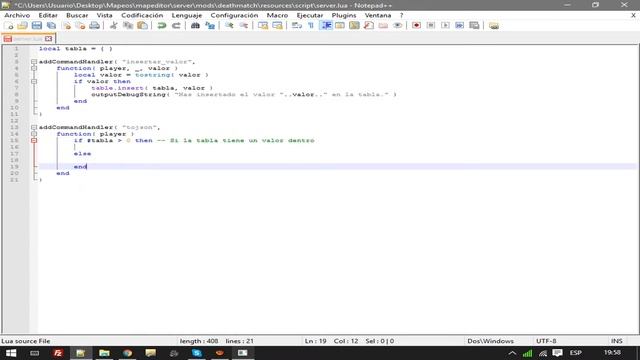
Task: Click the Redo toolbar arrow
Action: click(x=176, y=26)
